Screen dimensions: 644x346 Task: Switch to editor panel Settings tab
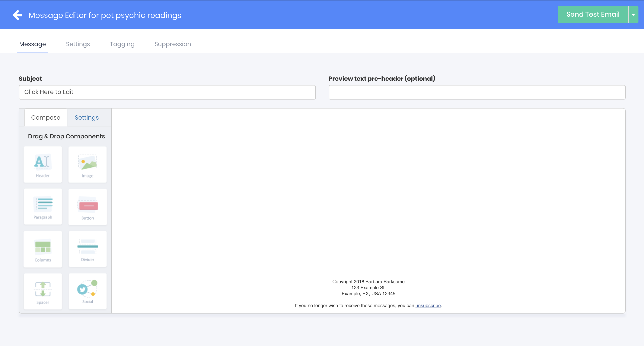tap(87, 118)
